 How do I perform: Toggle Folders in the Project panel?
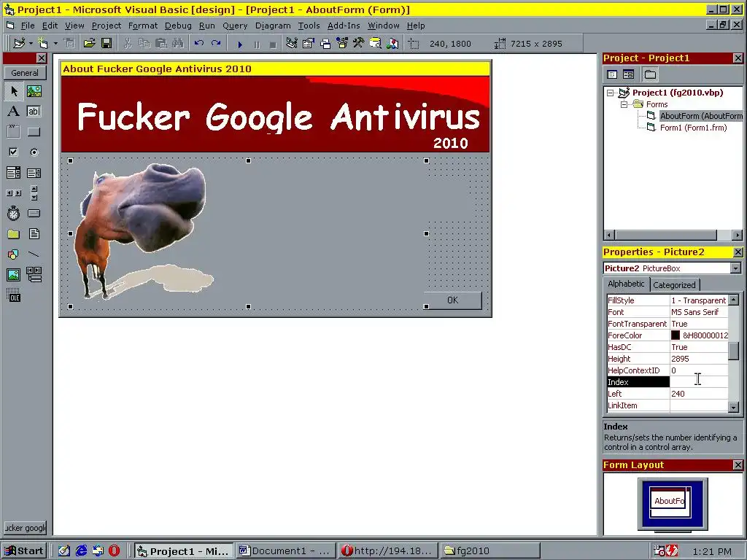coord(650,74)
